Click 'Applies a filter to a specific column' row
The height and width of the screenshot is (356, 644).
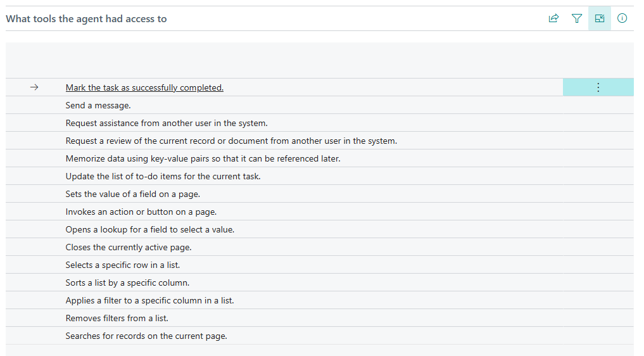[x=149, y=301]
